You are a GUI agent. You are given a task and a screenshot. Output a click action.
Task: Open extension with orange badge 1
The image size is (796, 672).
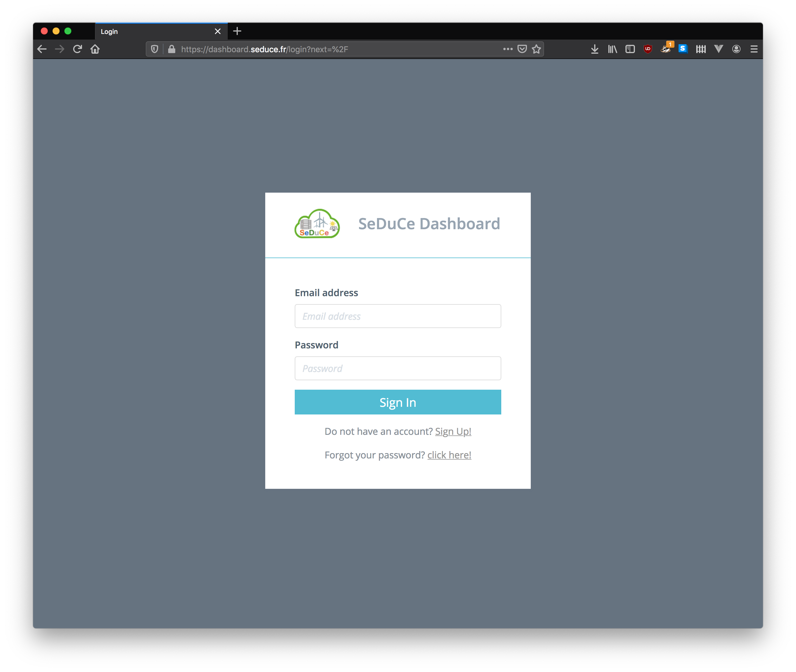(666, 48)
